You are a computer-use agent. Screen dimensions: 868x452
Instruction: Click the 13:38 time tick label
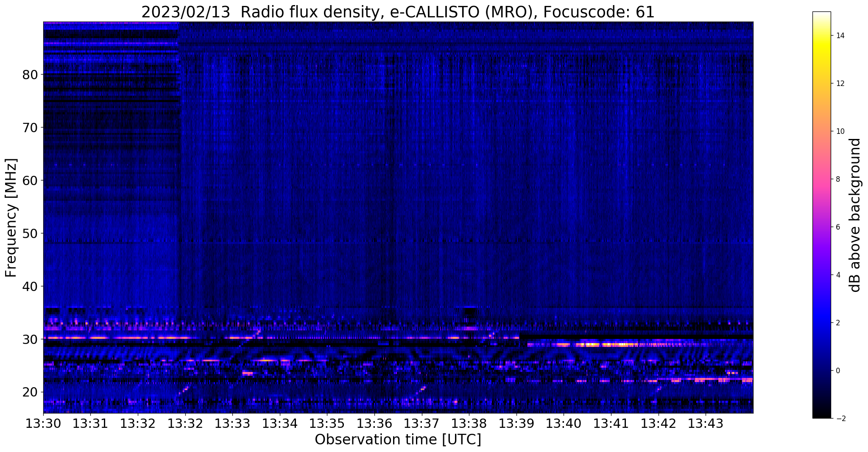coord(469,423)
